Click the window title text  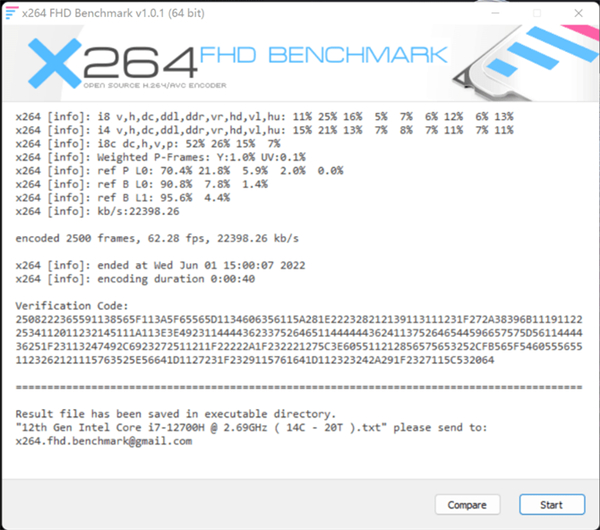113,13
